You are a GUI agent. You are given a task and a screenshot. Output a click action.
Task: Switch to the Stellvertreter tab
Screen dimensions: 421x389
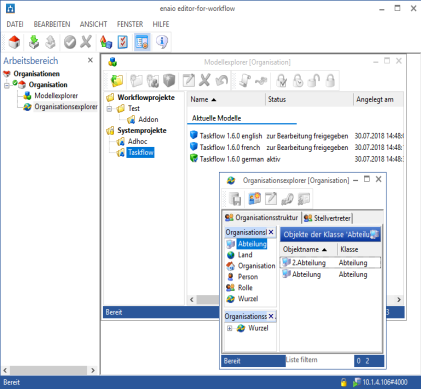click(x=327, y=218)
